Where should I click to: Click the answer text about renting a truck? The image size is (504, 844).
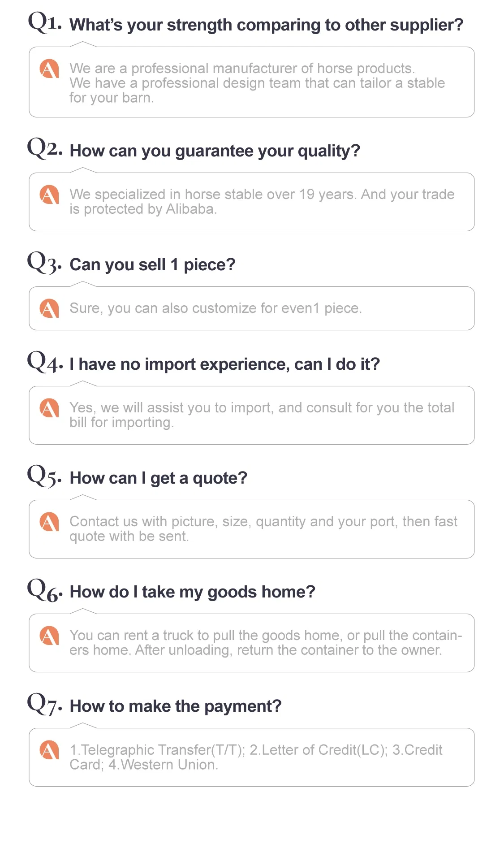(265, 643)
